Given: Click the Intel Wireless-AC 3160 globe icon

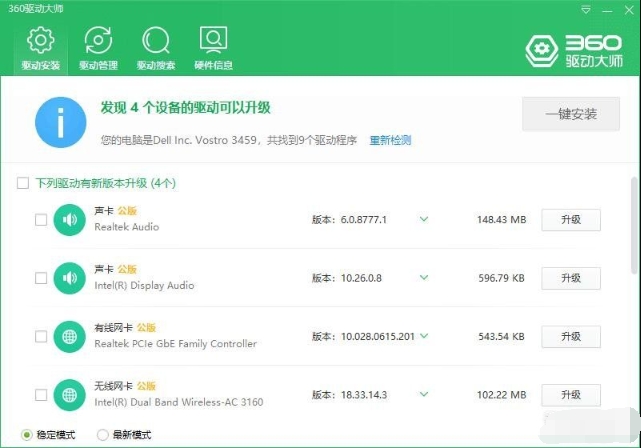Looking at the screenshot, I should coord(69,395).
